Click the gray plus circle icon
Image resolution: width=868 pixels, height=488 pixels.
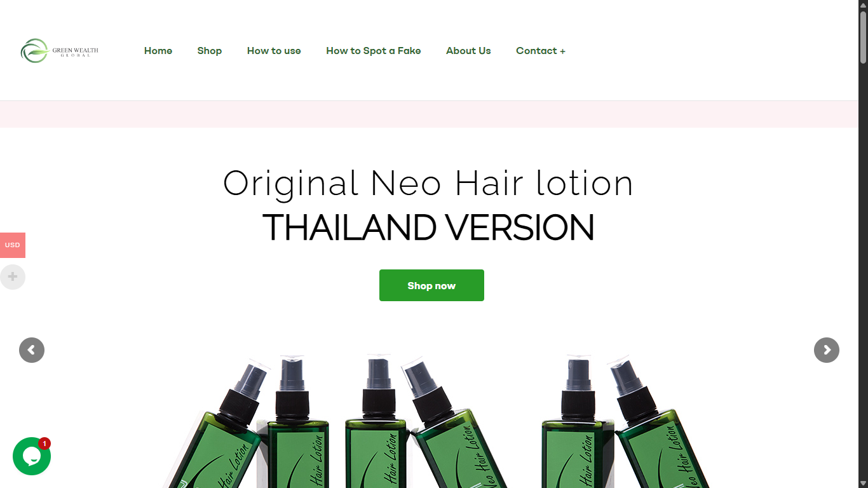tap(13, 277)
